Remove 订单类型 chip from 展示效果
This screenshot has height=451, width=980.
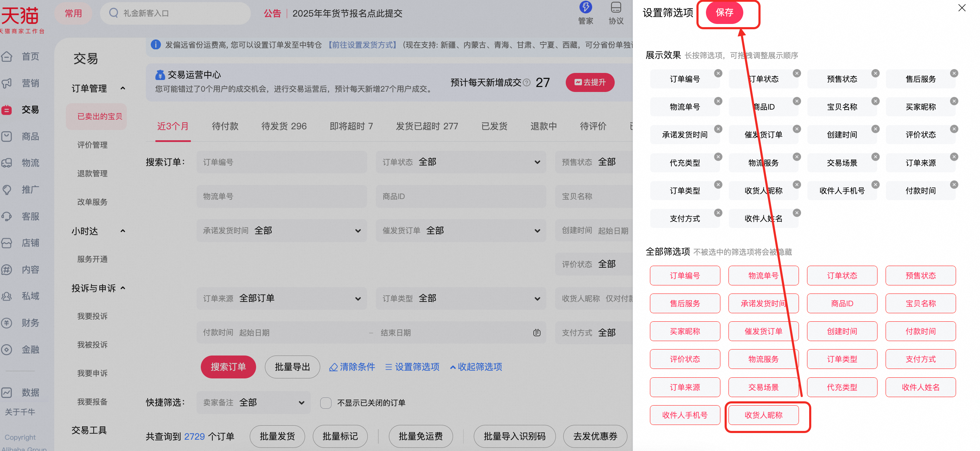coord(718,185)
